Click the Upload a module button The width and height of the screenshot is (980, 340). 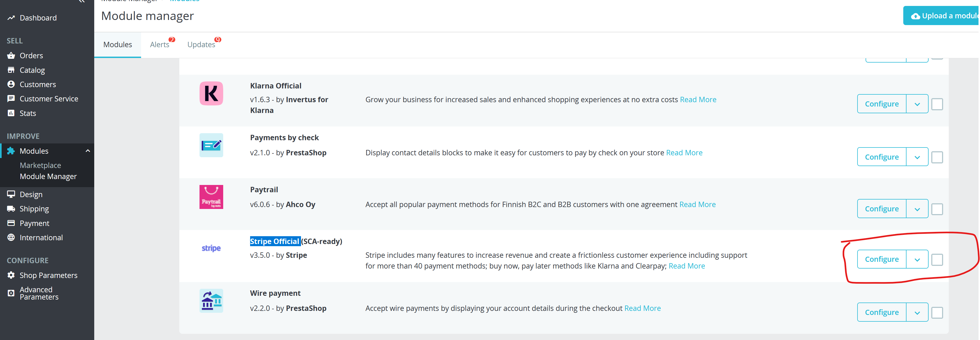coord(941,16)
